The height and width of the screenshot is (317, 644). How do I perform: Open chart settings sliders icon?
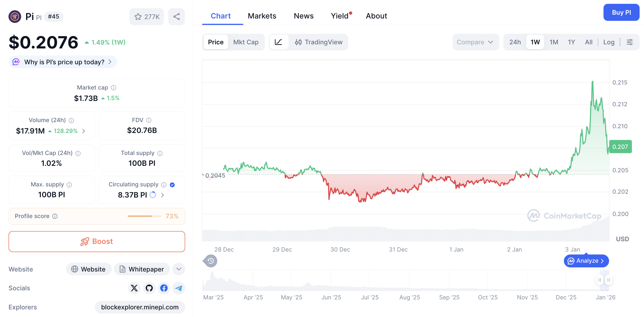point(630,42)
